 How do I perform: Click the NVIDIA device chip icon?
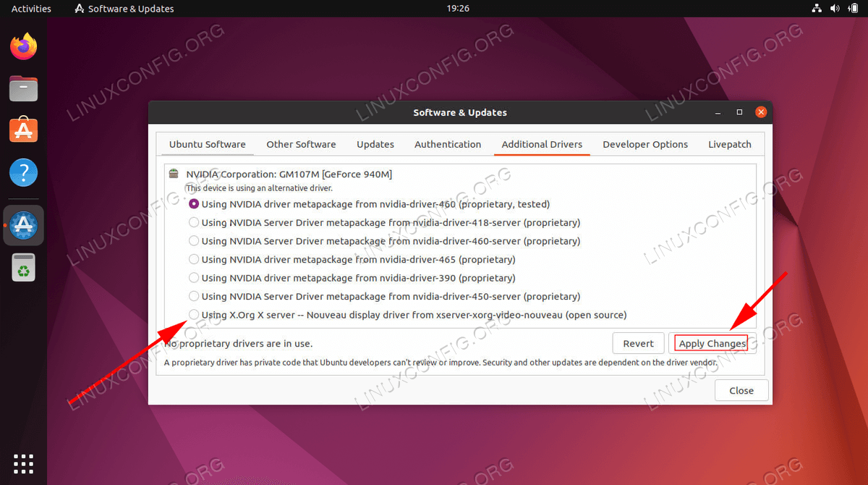point(174,174)
